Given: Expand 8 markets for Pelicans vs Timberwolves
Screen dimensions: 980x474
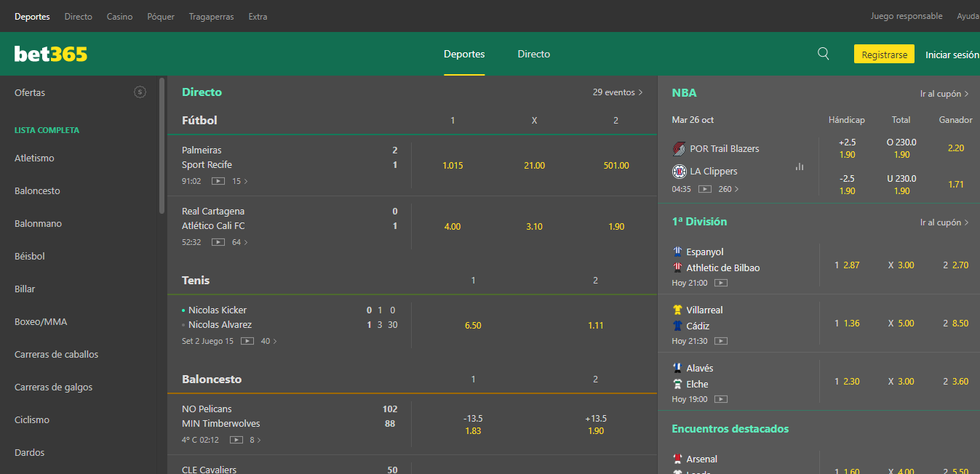Looking at the screenshot, I should (255, 440).
